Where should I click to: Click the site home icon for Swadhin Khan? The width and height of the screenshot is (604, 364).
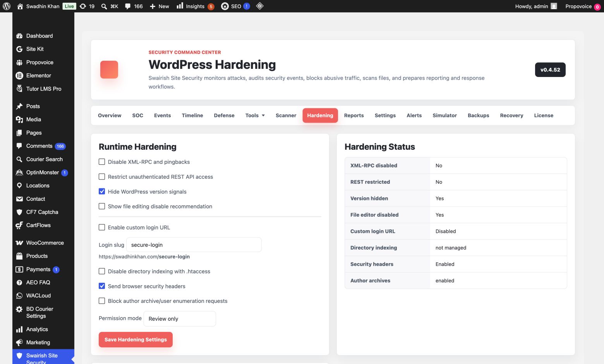click(x=20, y=6)
